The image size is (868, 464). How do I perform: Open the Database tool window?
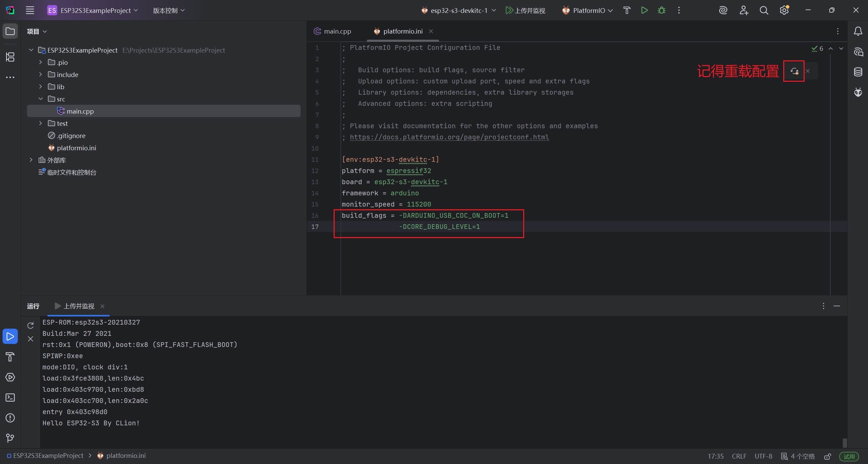coord(858,72)
